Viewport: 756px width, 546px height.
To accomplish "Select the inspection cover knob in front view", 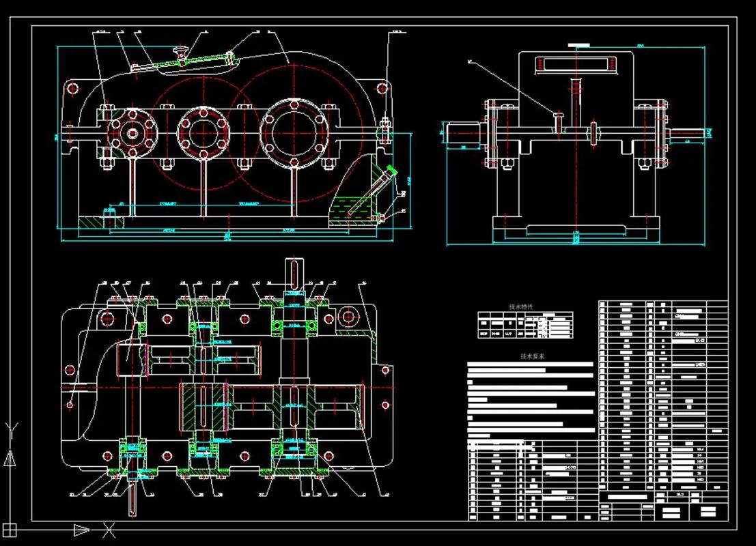I will (182, 51).
